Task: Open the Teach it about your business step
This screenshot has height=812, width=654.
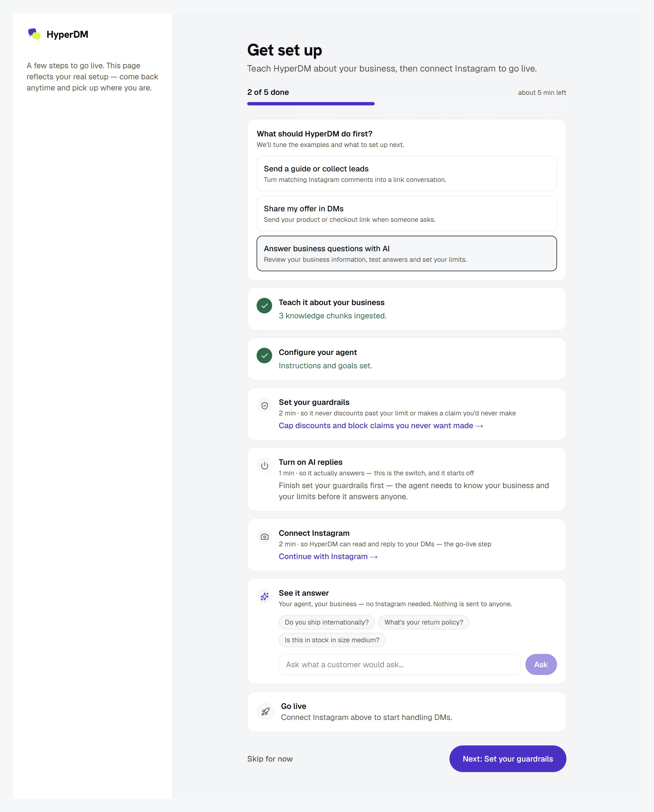Action: 407,309
